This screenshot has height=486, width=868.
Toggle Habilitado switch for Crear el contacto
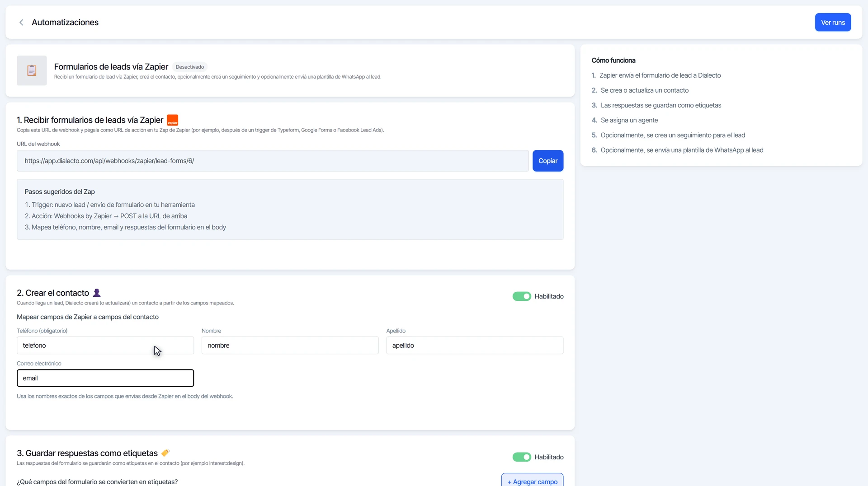pos(522,296)
